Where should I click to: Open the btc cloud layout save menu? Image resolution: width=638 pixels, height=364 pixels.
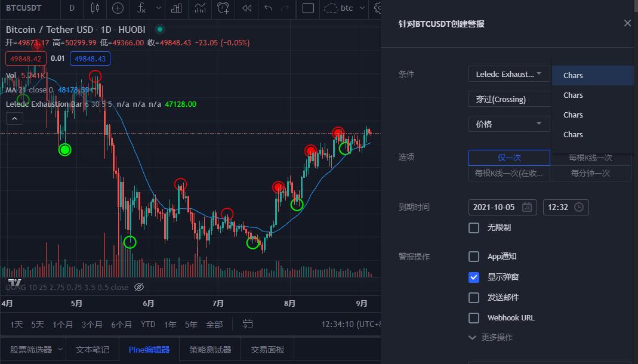pyautogui.click(x=338, y=8)
